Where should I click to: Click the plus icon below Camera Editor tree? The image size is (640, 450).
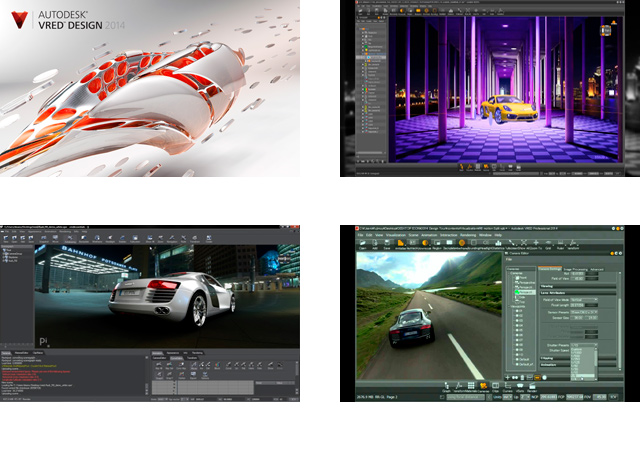[x=507, y=378]
